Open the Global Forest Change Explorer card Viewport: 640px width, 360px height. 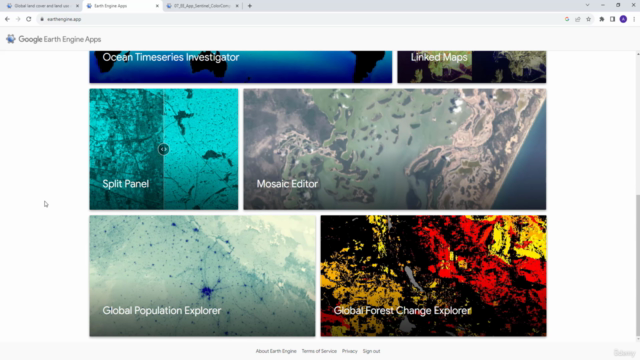pyautogui.click(x=433, y=276)
